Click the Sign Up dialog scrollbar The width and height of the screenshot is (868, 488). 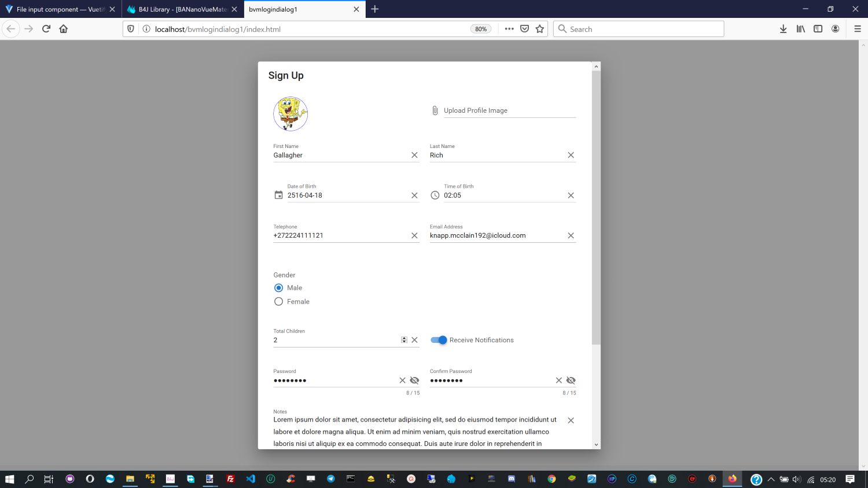click(x=596, y=208)
